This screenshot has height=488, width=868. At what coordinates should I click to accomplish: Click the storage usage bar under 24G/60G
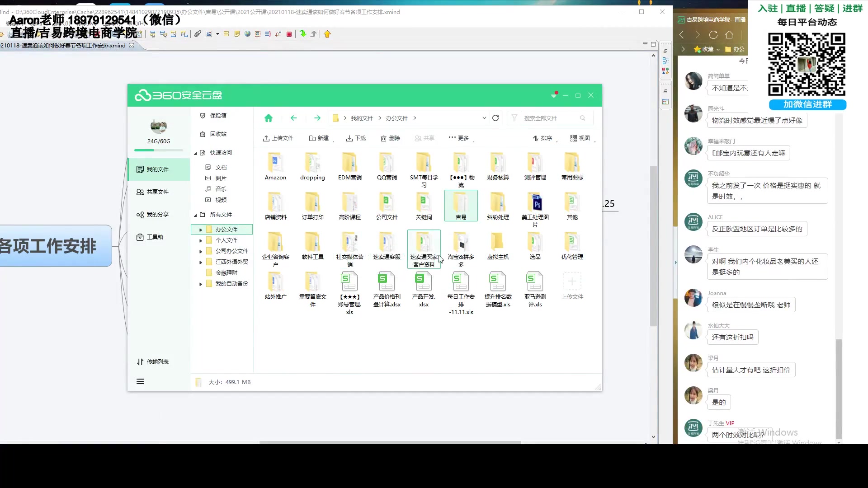coord(159,150)
